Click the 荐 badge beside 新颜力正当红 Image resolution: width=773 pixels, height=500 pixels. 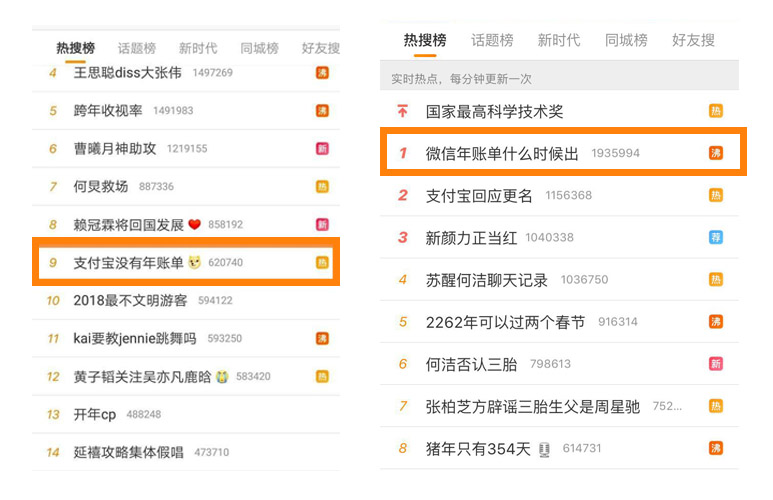click(716, 238)
